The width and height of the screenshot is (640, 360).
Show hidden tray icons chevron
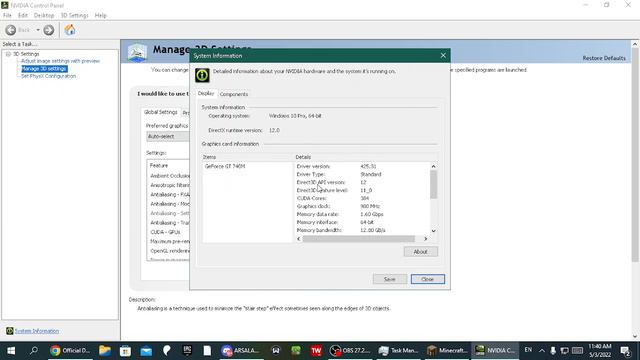(x=542, y=350)
